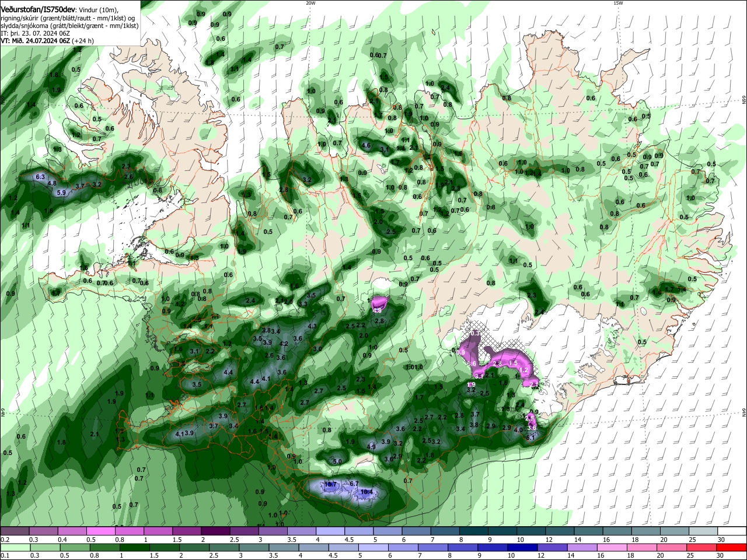Click the 5.0 precipitation value on the map

pos(337,461)
